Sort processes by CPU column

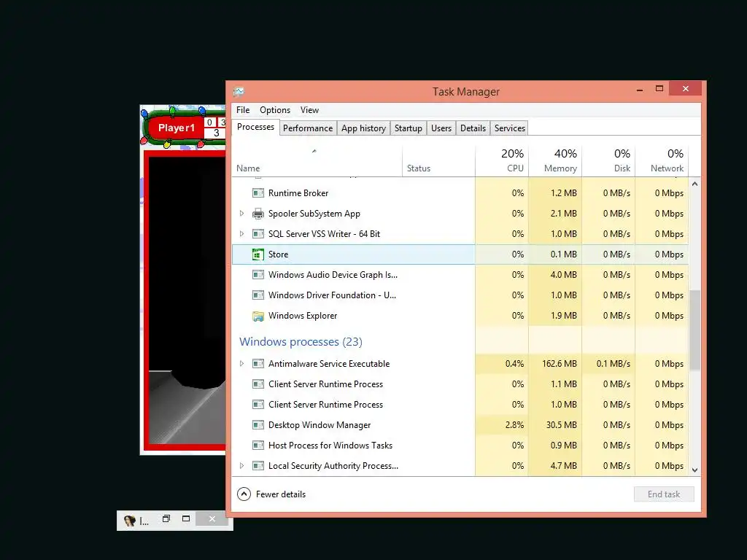pos(502,161)
